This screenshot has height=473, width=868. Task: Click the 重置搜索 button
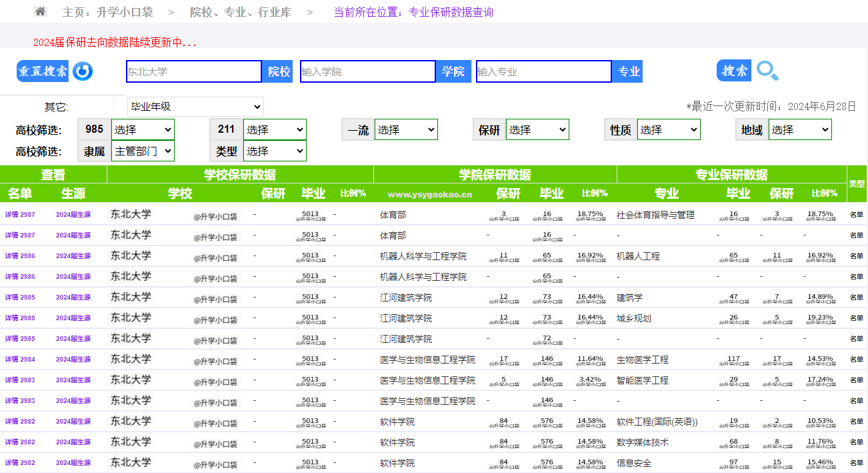point(43,71)
